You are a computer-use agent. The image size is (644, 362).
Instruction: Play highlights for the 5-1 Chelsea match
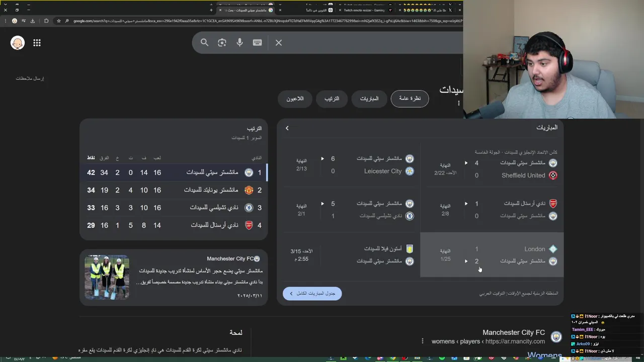pyautogui.click(x=323, y=204)
